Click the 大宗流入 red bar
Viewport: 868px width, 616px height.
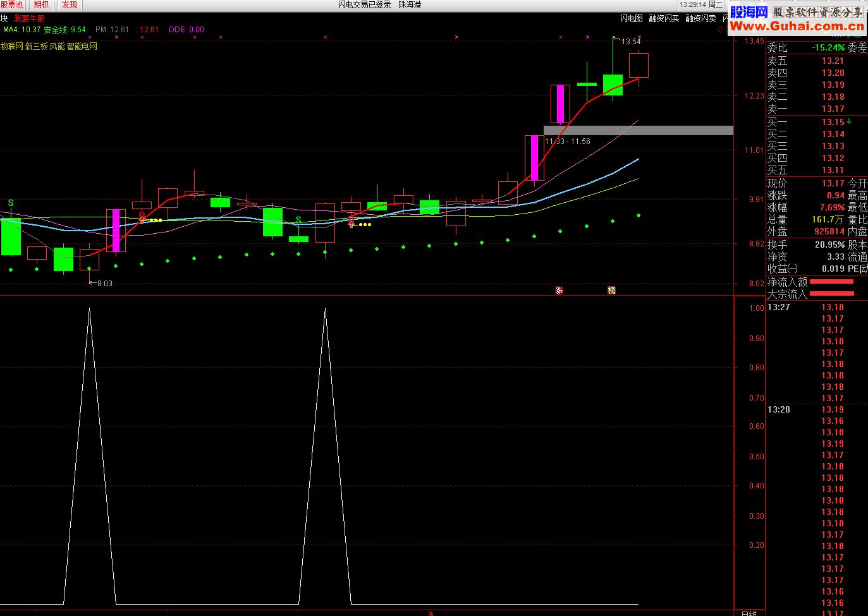pyautogui.click(x=831, y=294)
